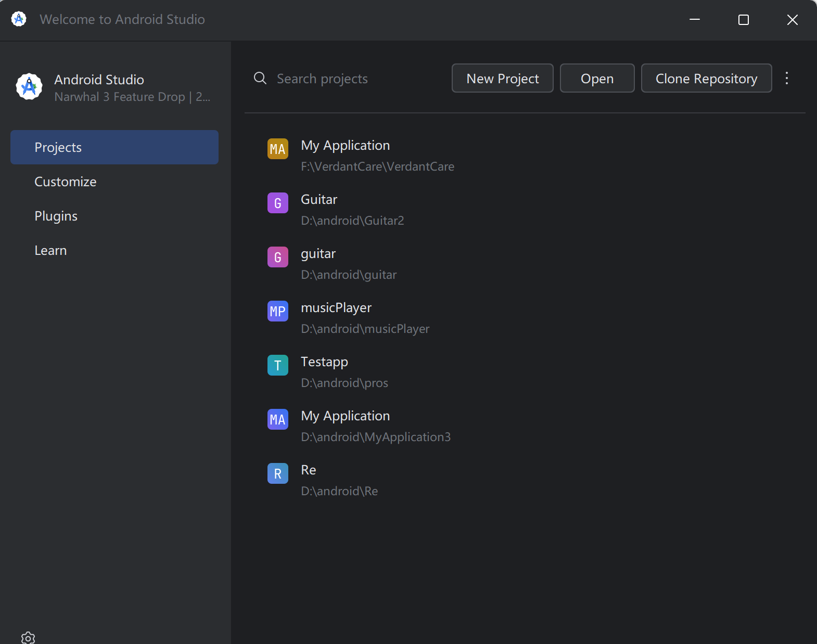This screenshot has width=817, height=644.
Task: Open the lowercase guitar project name
Action: (x=318, y=254)
